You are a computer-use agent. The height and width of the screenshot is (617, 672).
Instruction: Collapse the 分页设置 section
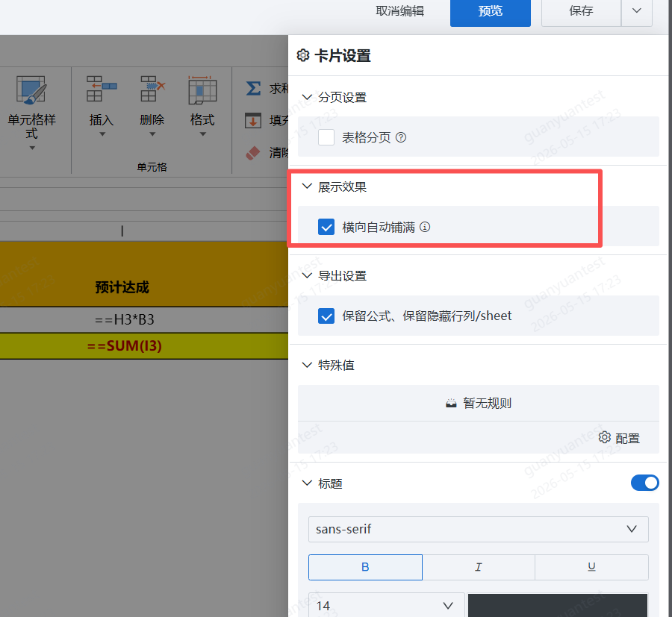coord(307,97)
